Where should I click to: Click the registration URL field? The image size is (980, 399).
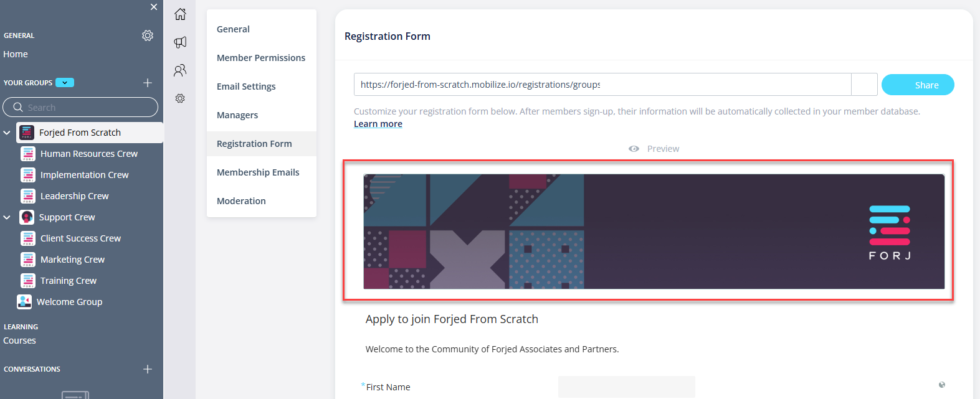602,85
